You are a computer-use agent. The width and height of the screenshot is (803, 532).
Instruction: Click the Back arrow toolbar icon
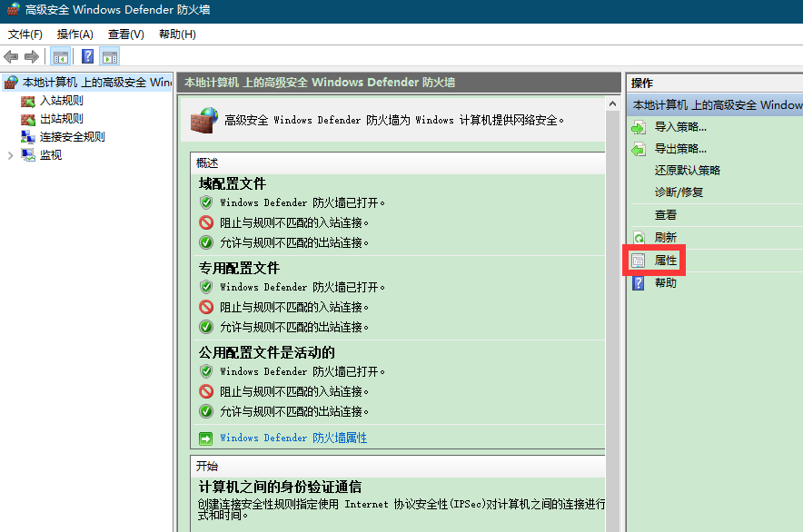point(11,57)
